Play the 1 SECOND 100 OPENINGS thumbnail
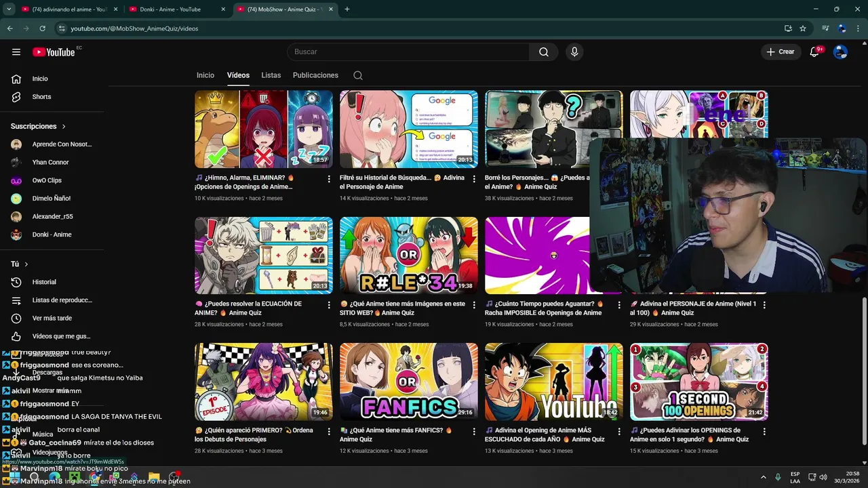Screen dimensions: 868x488 699,382
